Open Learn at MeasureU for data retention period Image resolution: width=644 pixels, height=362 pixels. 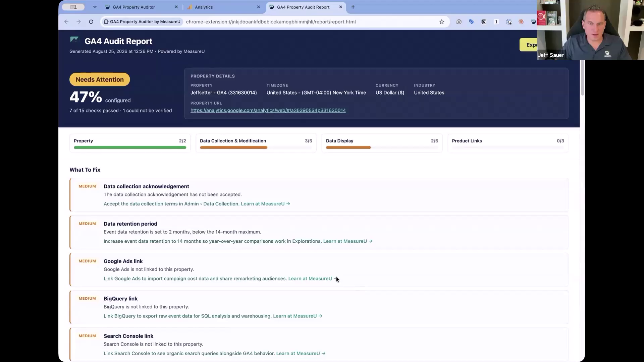coord(348,241)
